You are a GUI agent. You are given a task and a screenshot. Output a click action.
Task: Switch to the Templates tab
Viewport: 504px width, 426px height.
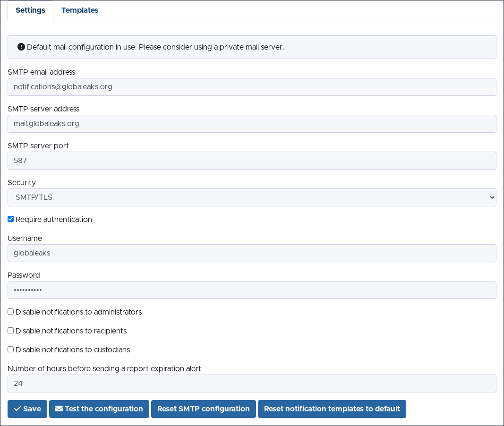tap(80, 10)
